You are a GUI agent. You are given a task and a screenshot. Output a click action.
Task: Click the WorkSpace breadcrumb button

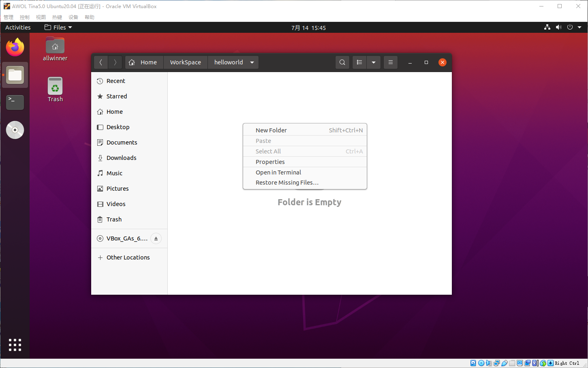click(x=185, y=62)
